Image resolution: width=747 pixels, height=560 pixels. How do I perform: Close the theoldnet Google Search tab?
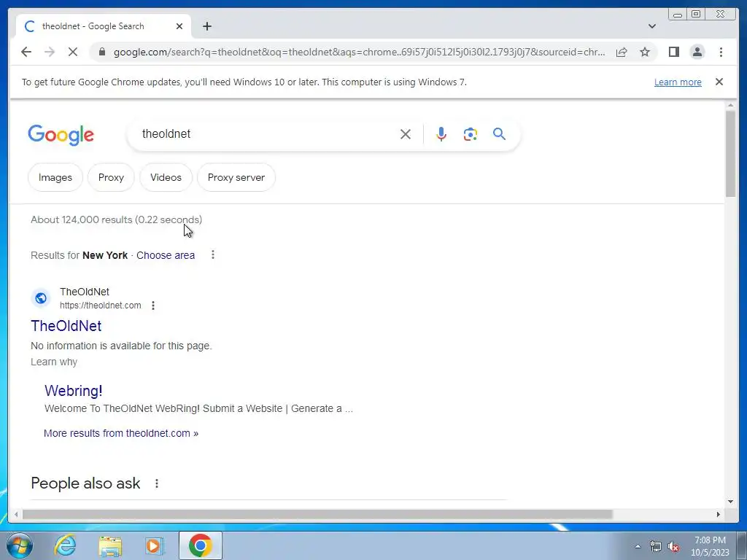pyautogui.click(x=179, y=26)
